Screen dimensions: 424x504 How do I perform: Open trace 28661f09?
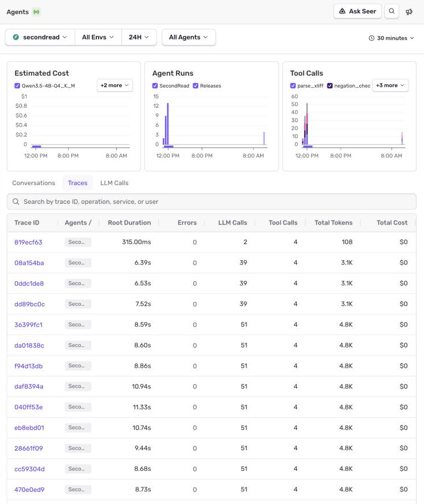pyautogui.click(x=29, y=448)
